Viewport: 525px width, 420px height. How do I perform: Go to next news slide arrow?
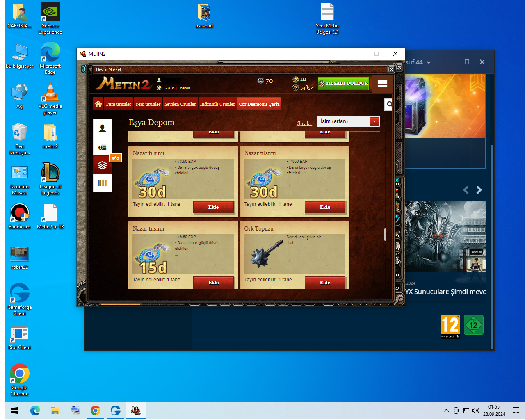pos(479,190)
